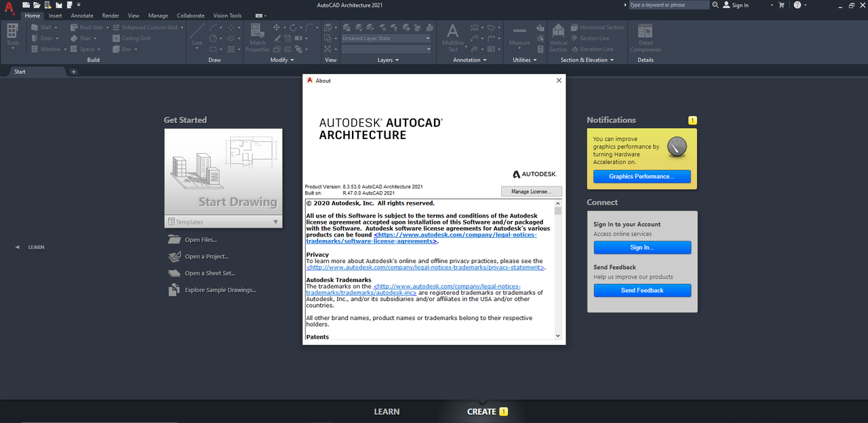Screen dimensions: 868x423
Task: Click the Rotate tool in Modify panel
Action: [293, 27]
